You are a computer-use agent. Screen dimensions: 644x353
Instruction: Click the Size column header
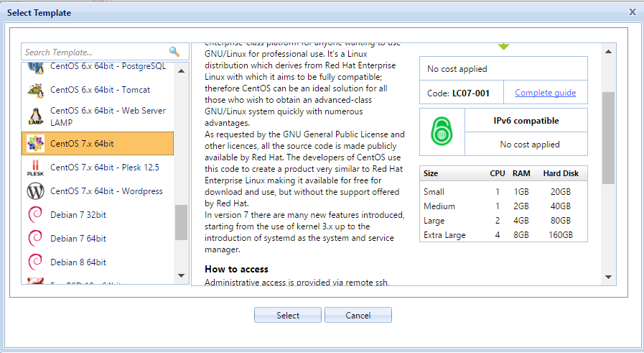(431, 173)
